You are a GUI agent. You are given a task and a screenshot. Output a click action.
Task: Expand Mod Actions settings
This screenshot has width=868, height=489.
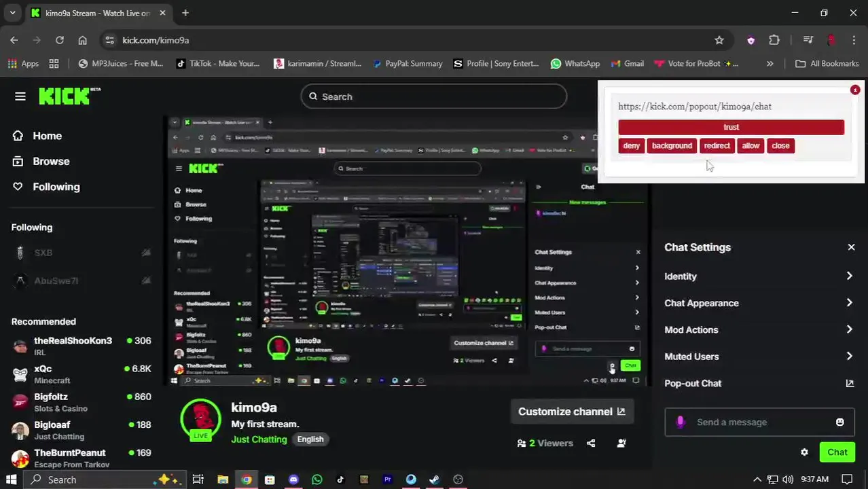point(759,329)
